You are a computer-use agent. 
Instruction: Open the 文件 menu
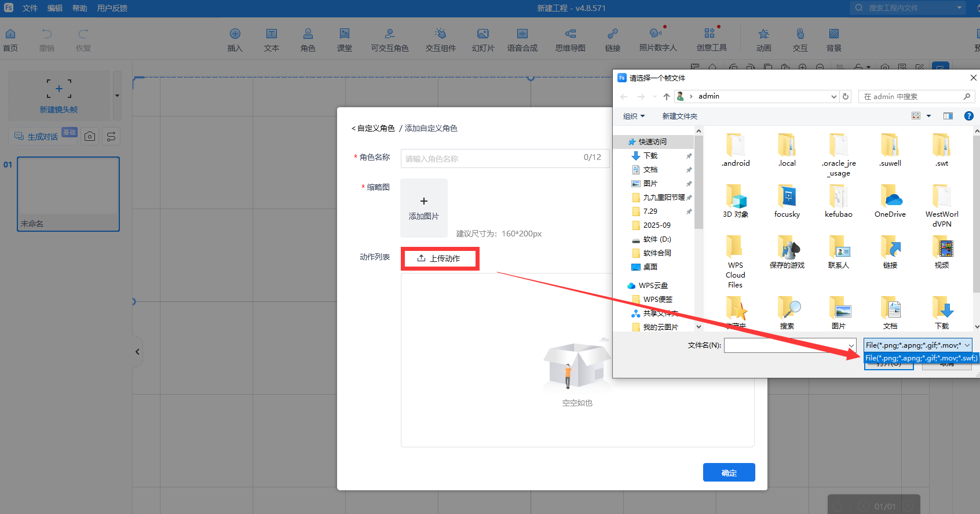point(30,8)
